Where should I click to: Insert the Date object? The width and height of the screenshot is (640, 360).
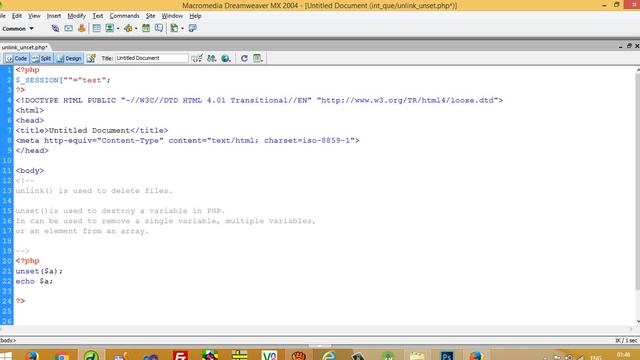click(146, 28)
